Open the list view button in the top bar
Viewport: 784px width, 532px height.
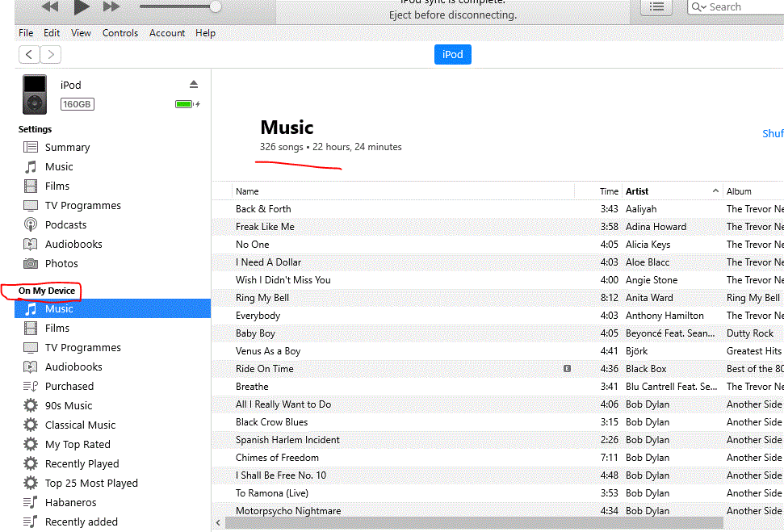tap(656, 7)
